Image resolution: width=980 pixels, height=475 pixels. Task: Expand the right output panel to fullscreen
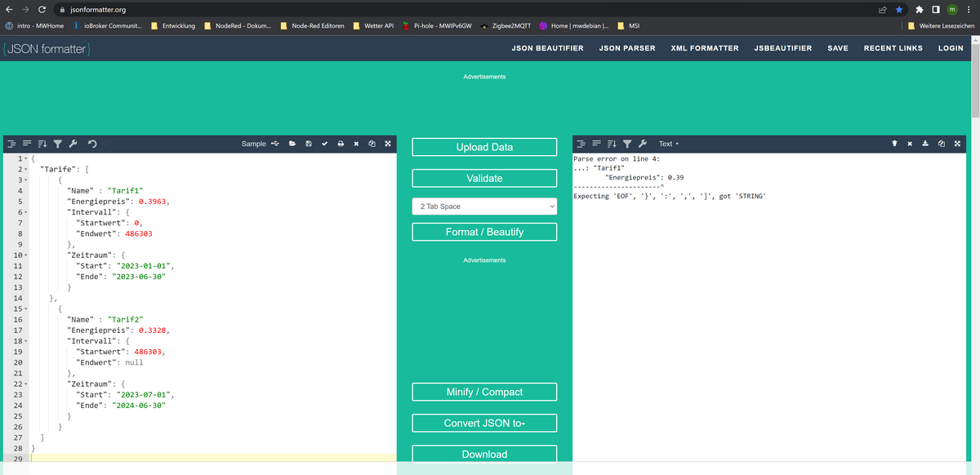point(956,144)
